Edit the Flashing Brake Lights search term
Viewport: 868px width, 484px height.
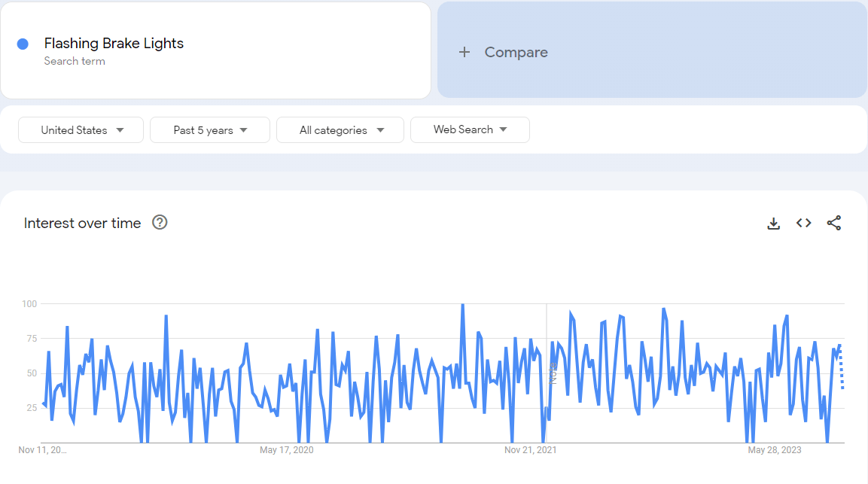(114, 44)
